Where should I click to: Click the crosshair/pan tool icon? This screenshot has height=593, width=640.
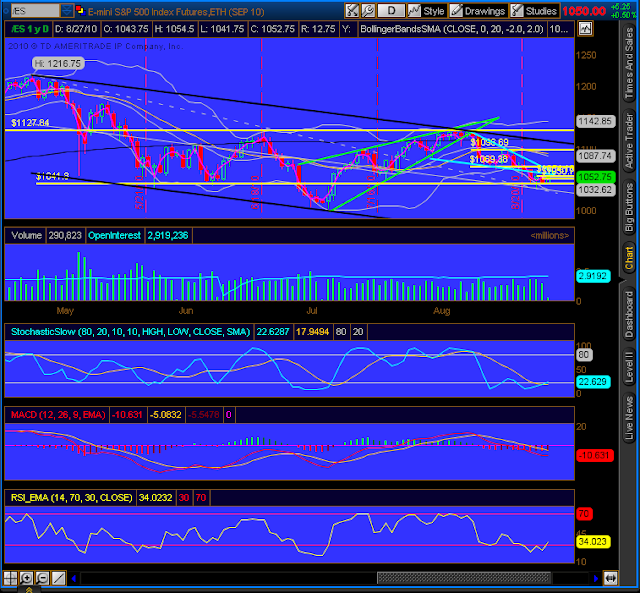pyautogui.click(x=10, y=578)
